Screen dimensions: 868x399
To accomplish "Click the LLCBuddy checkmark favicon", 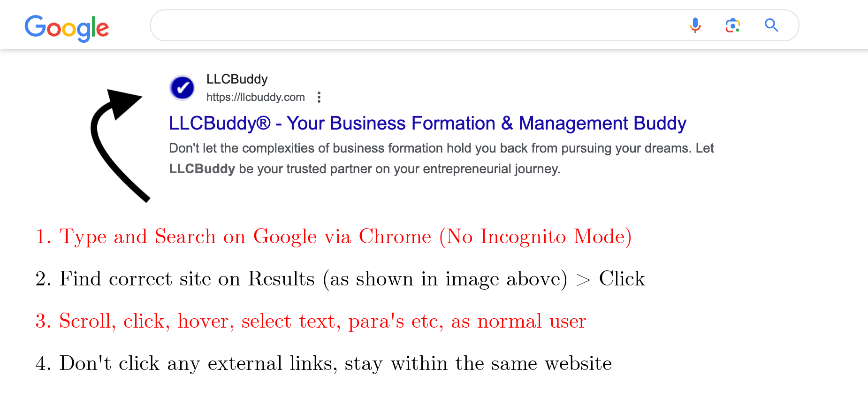I will [182, 88].
